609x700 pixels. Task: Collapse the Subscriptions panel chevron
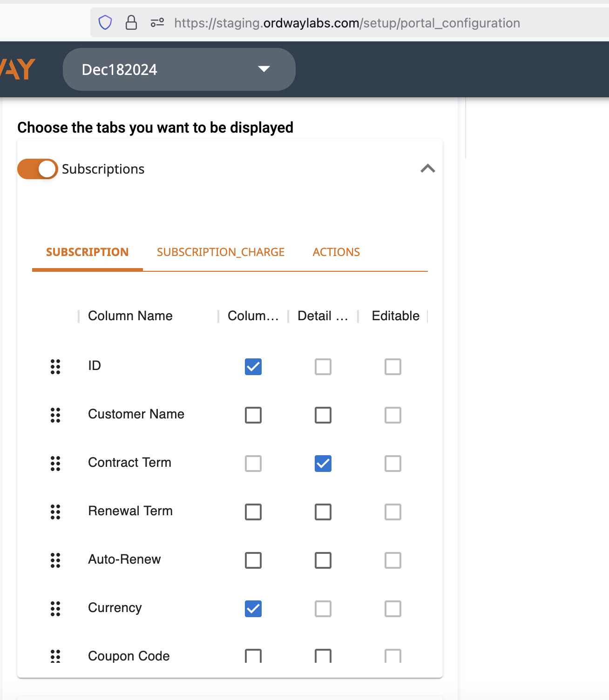click(428, 168)
